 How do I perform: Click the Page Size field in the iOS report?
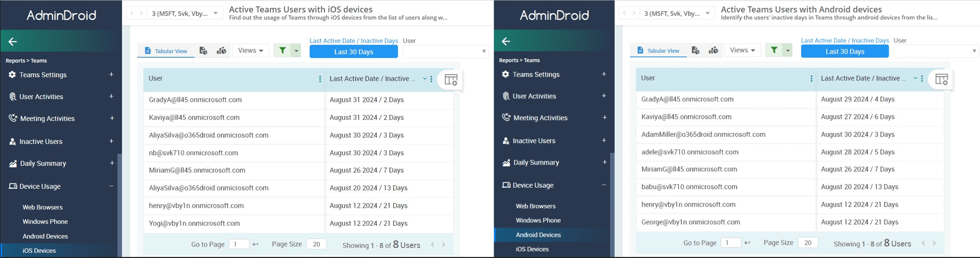316,244
